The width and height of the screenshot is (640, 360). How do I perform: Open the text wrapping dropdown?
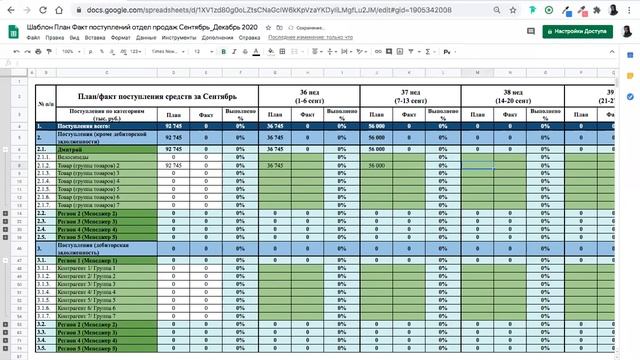pyautogui.click(x=347, y=52)
